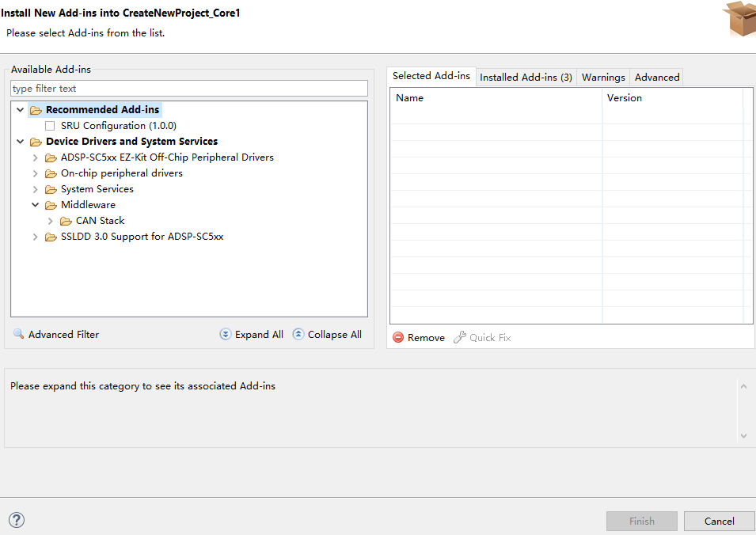This screenshot has height=535, width=756.
Task: Click the description pane's scroll-down arrow
Action: coord(743,434)
